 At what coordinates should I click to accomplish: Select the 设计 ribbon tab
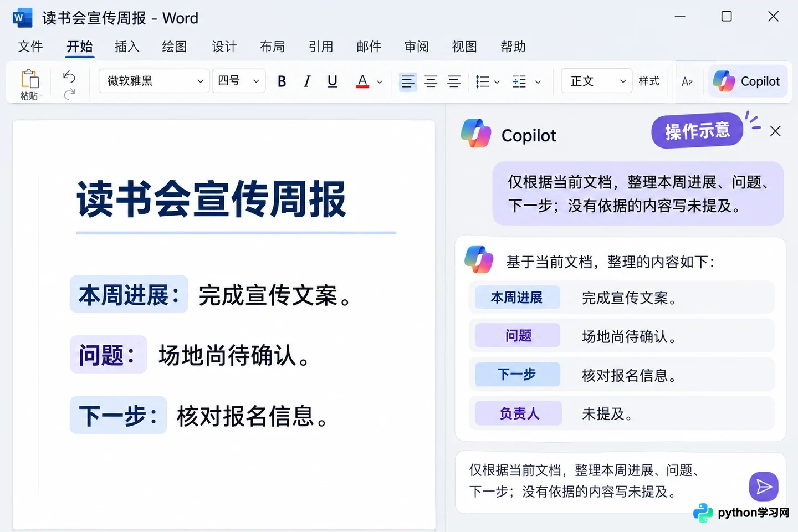pos(224,47)
